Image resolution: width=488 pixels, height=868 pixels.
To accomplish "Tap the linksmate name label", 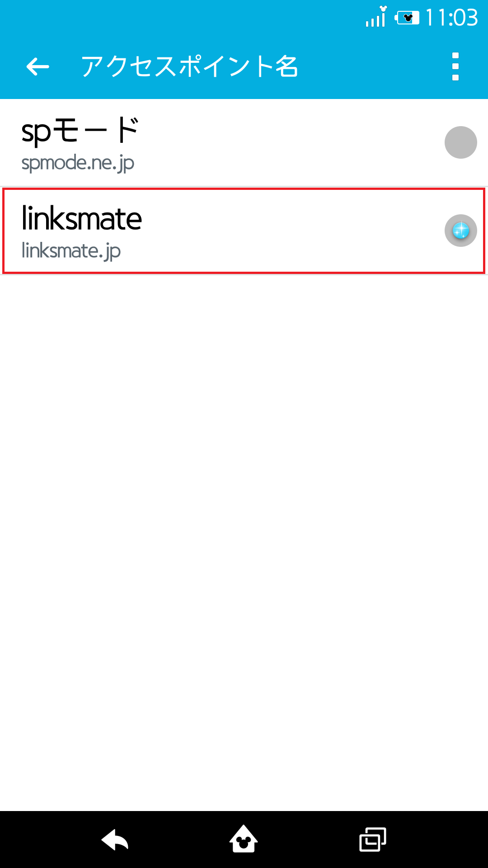I will (x=82, y=219).
